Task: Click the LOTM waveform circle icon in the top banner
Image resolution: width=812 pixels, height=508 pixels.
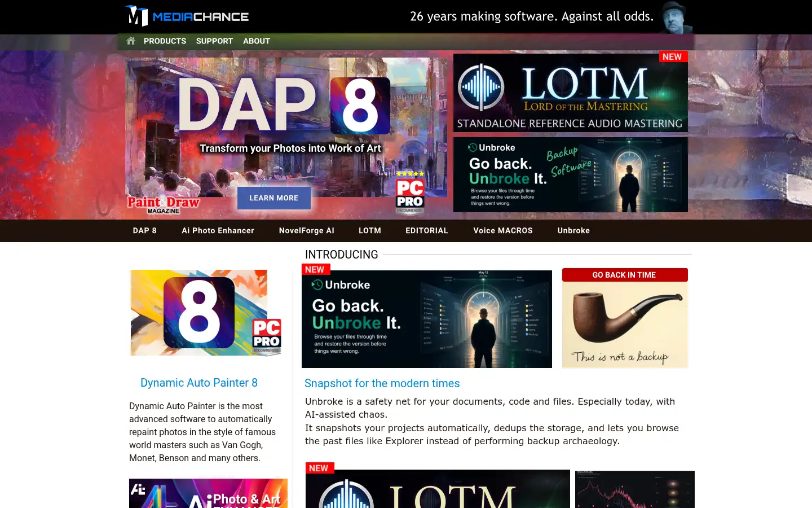Action: [481, 87]
